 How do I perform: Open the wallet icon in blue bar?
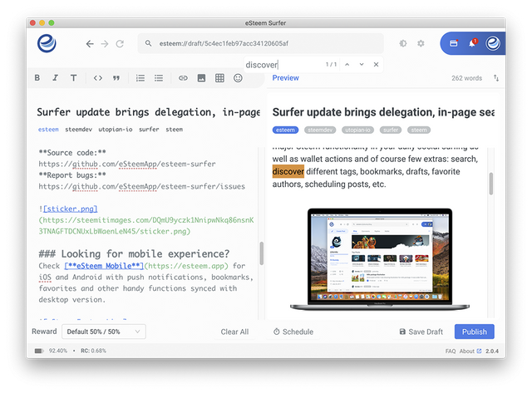(454, 43)
